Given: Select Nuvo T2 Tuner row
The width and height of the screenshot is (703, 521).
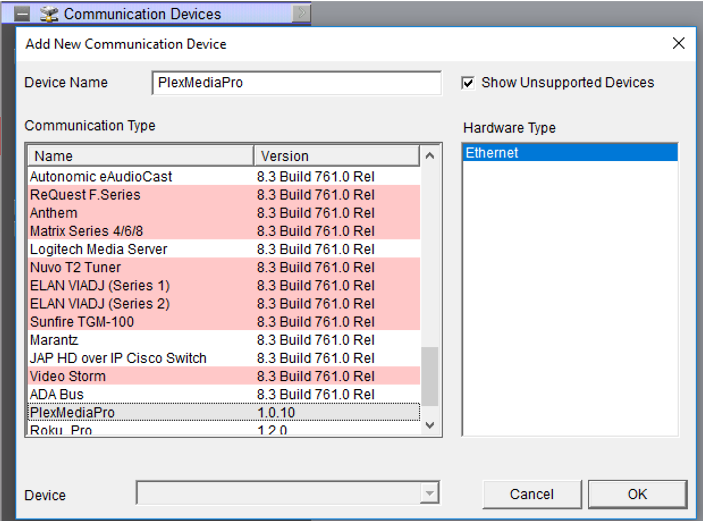Looking at the screenshot, I should pyautogui.click(x=224, y=268).
